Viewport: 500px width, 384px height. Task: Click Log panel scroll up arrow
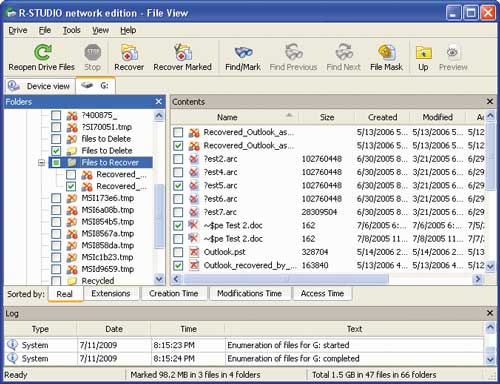(490, 328)
